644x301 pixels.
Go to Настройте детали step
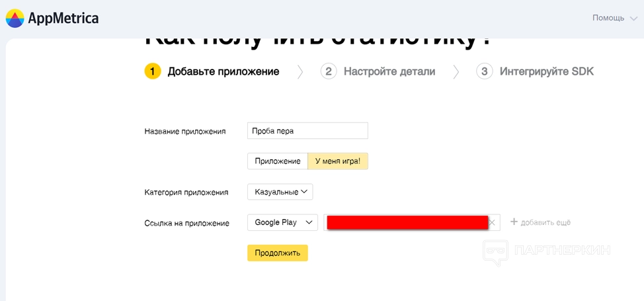389,71
